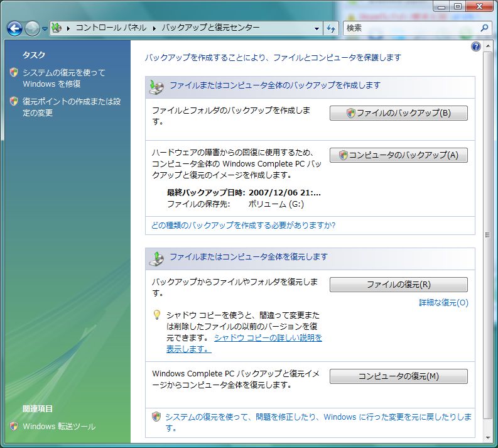Screen dimensions: 498x448
Task: Select ボリューム (G:) save location text
Action: [x=276, y=204]
